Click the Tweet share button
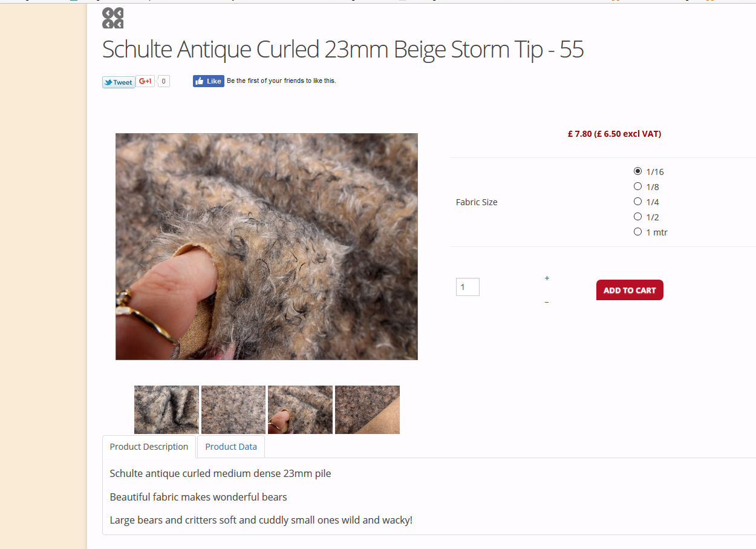The height and width of the screenshot is (549, 756). click(x=119, y=82)
